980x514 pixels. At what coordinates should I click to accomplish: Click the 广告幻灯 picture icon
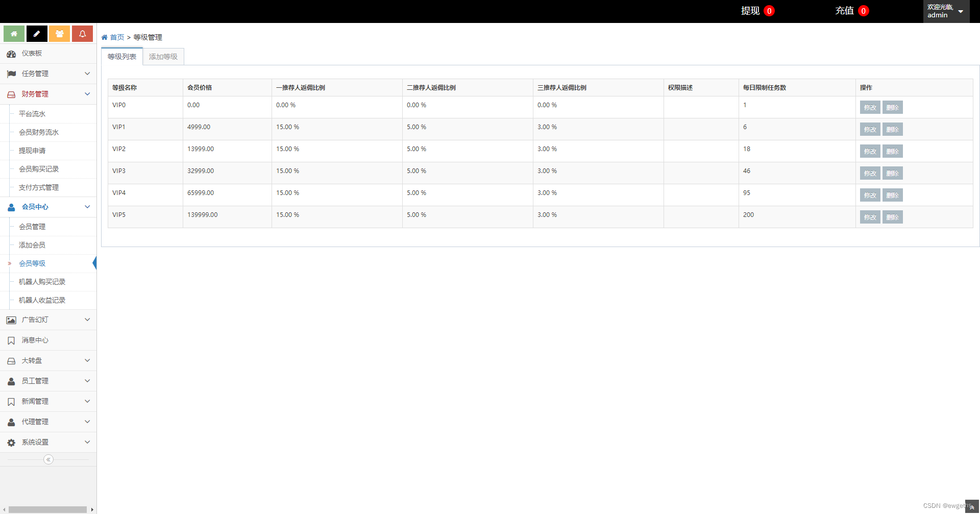pyautogui.click(x=11, y=320)
